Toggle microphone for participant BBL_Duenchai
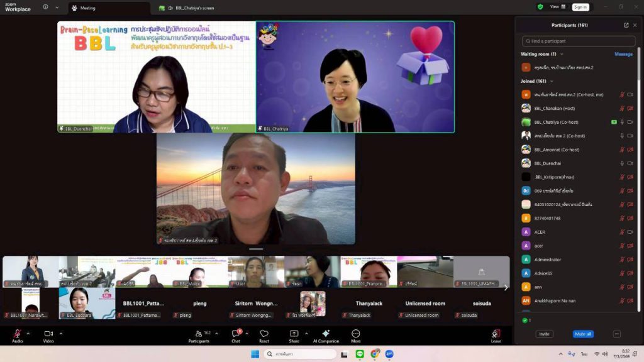The width and height of the screenshot is (644, 362). click(622, 163)
